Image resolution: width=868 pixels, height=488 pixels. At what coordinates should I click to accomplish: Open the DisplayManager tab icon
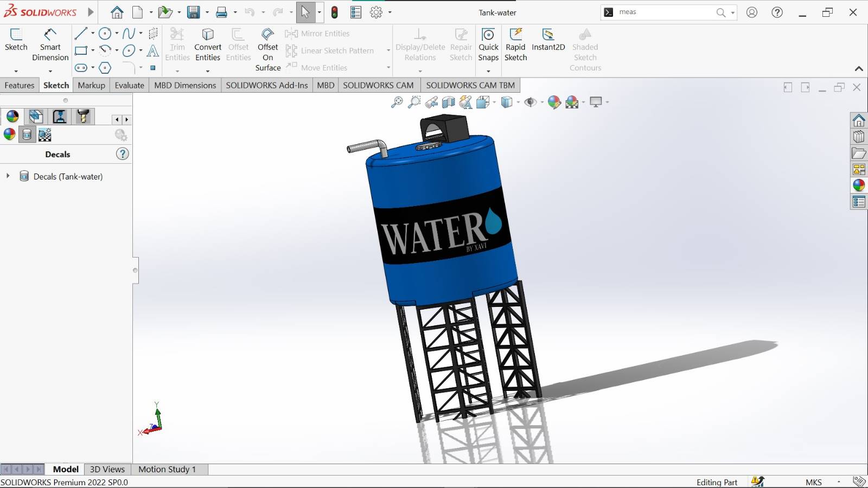[12, 117]
